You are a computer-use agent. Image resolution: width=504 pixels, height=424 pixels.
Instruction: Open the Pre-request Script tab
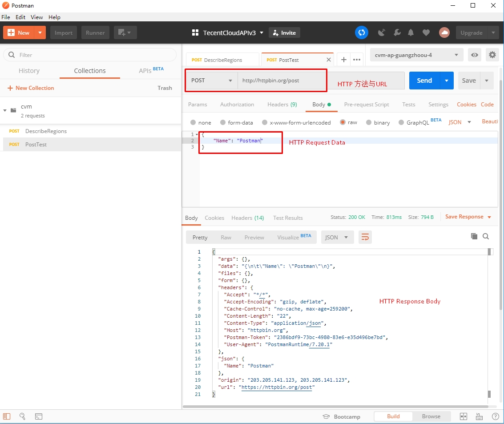[x=366, y=105]
